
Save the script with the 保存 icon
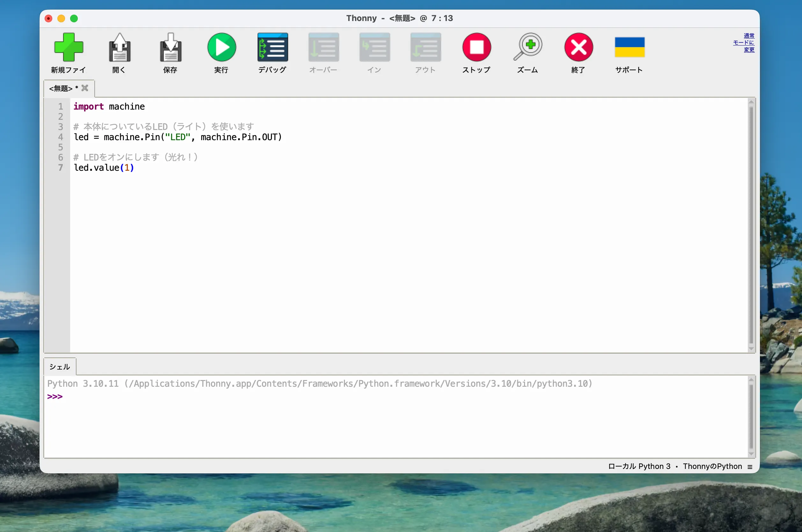pos(171,47)
